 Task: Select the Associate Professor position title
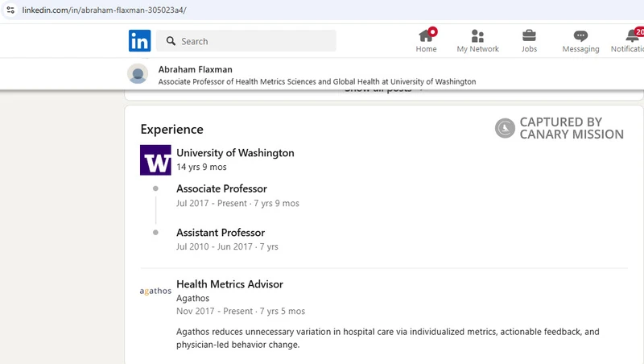point(222,188)
